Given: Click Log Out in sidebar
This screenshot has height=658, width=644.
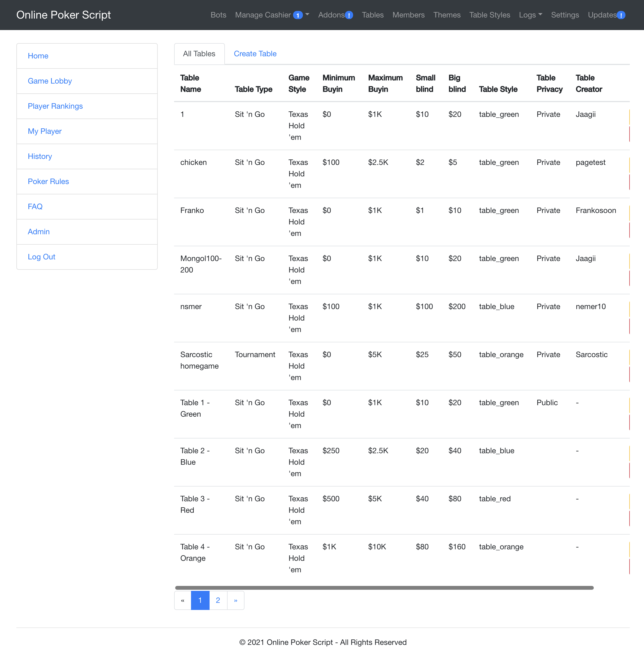Looking at the screenshot, I should coord(87,257).
